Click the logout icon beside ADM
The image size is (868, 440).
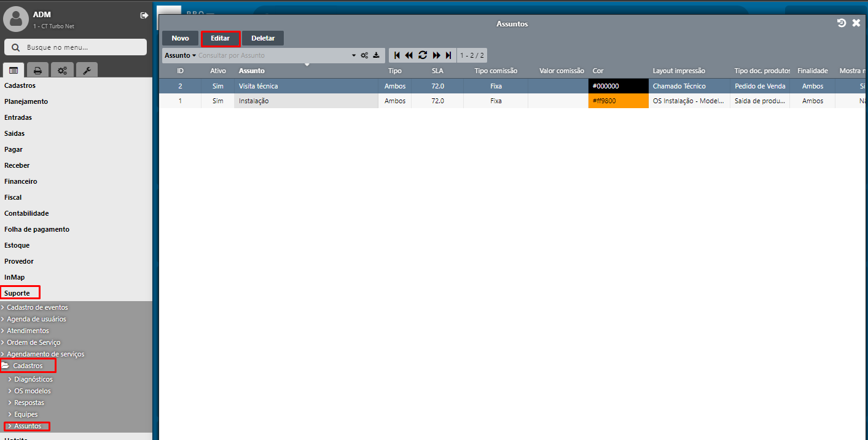click(144, 15)
